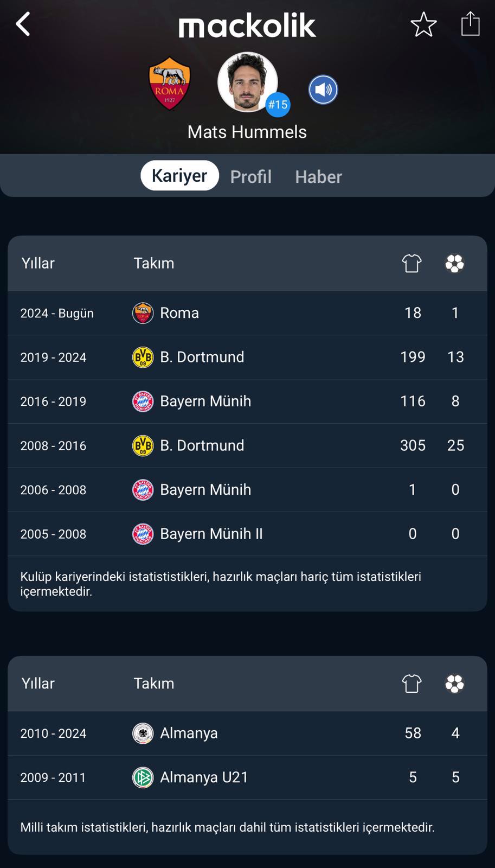Tap the Almanya U21 federation logo
Screen dimensions: 495x868
point(143,777)
